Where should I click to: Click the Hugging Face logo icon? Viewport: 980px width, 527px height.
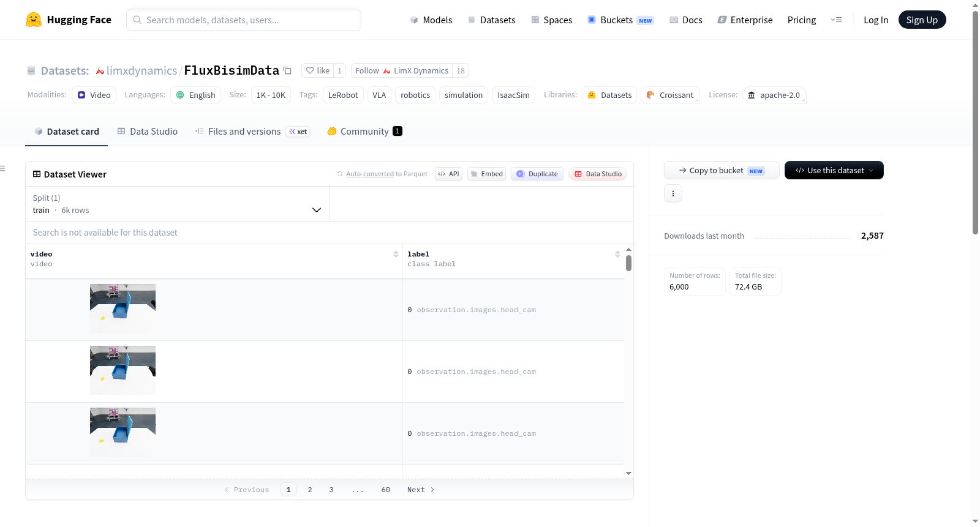[x=34, y=20]
